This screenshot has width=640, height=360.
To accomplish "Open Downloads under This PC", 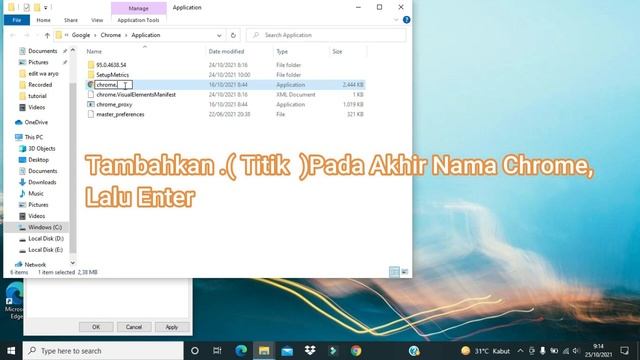I will point(42,182).
